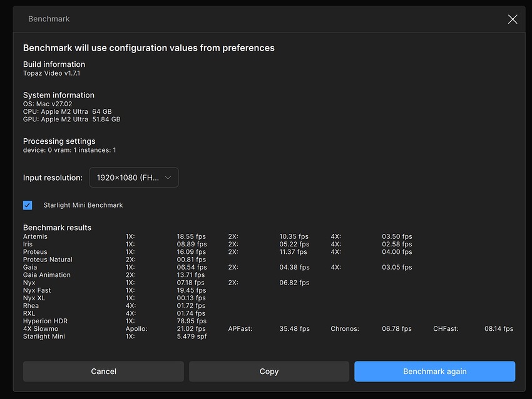This screenshot has height=399, width=532.
Task: Click the Artemis 2X value 10.35 fps
Action: pos(294,236)
